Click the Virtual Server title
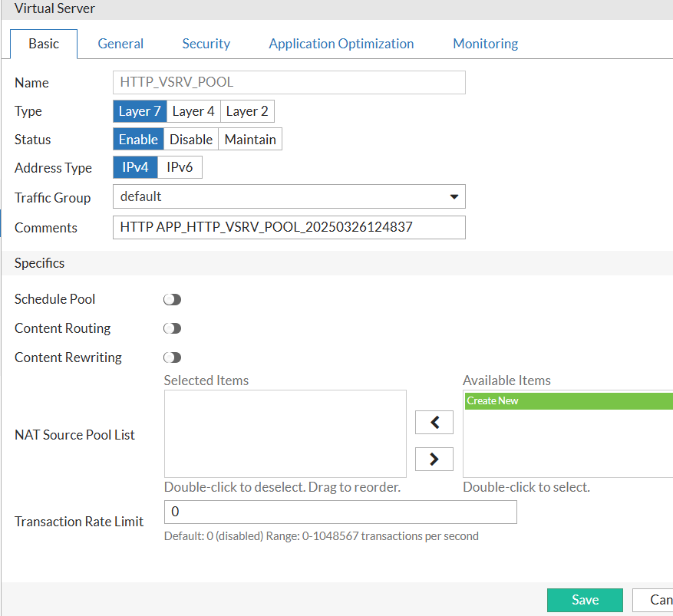Screen dimensions: 673x616 (x=54, y=8)
